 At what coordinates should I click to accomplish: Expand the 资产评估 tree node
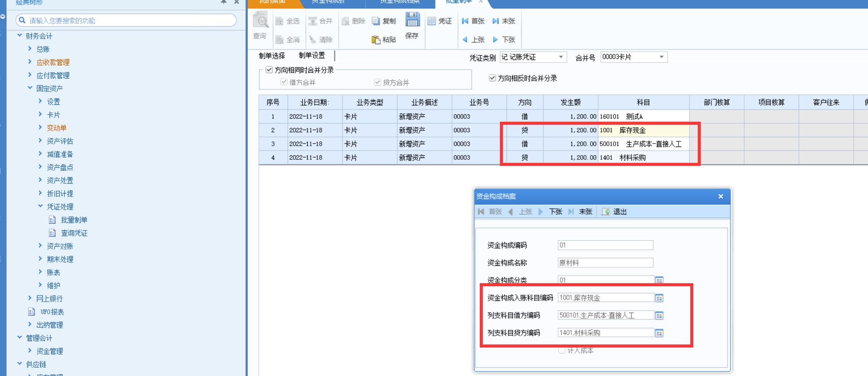pyautogui.click(x=40, y=141)
